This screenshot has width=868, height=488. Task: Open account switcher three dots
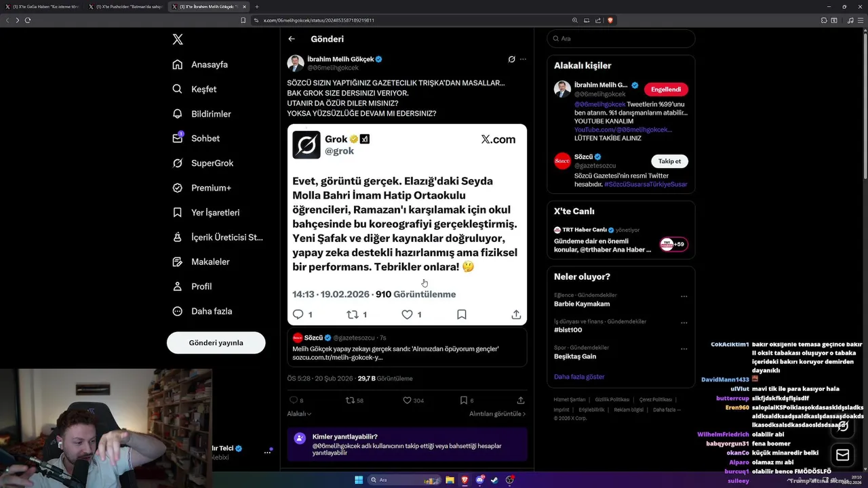(x=267, y=452)
